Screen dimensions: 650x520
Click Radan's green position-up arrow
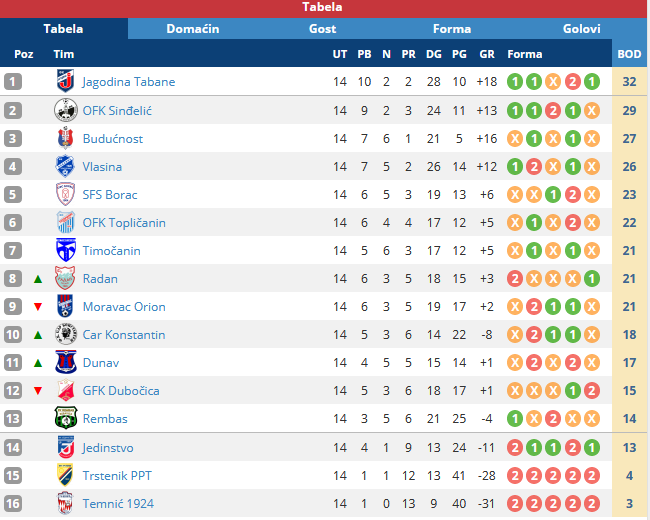[38, 279]
